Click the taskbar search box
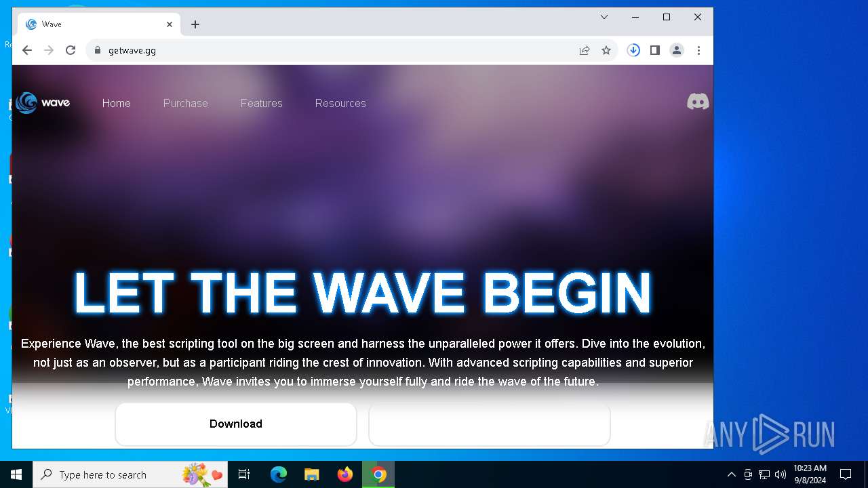 [x=130, y=474]
